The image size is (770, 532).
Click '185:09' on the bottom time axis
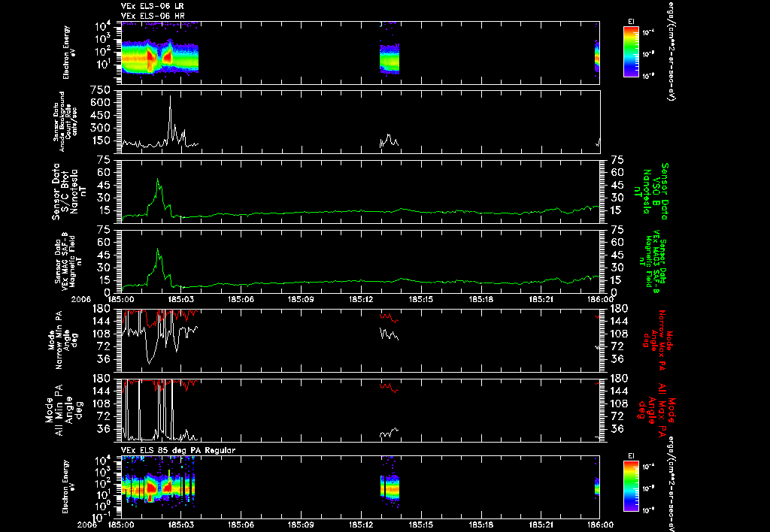pyautogui.click(x=301, y=524)
